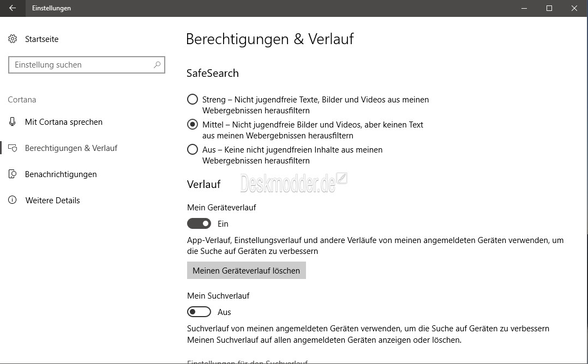Open the Berechtigungen & Verlauf section

coord(71,148)
